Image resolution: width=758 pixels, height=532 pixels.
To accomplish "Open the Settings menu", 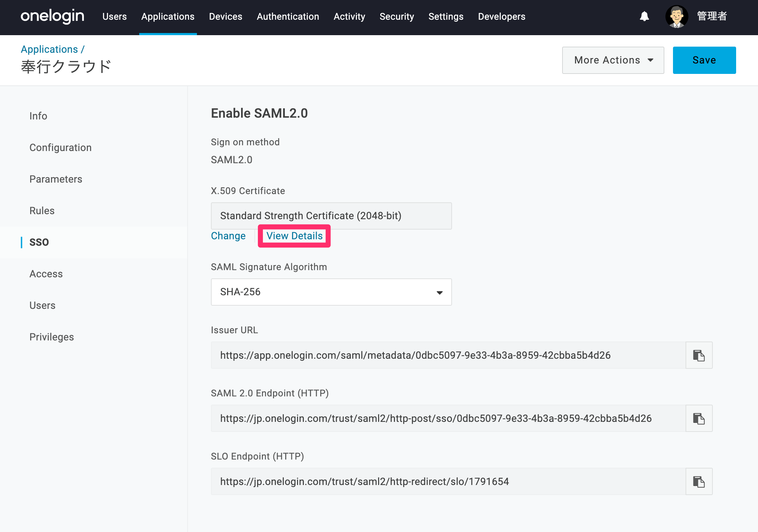I will (446, 17).
